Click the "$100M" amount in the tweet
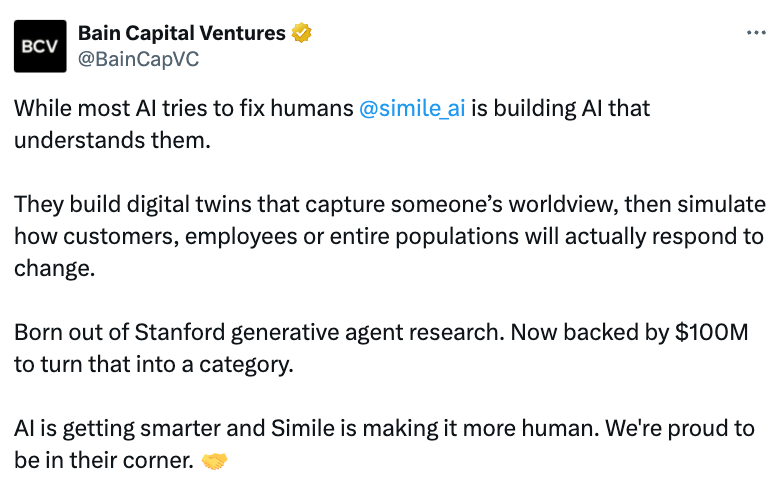Viewport: 776px width, 492px height. click(712, 334)
